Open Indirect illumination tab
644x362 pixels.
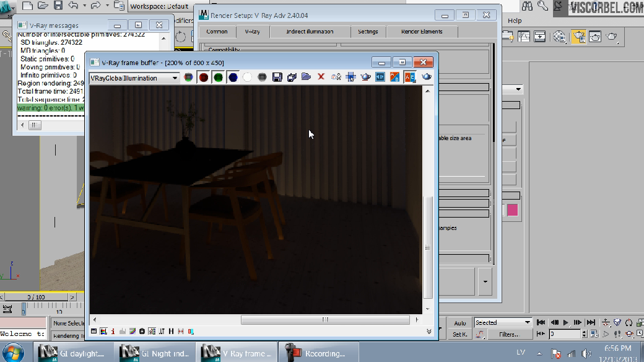(x=310, y=32)
